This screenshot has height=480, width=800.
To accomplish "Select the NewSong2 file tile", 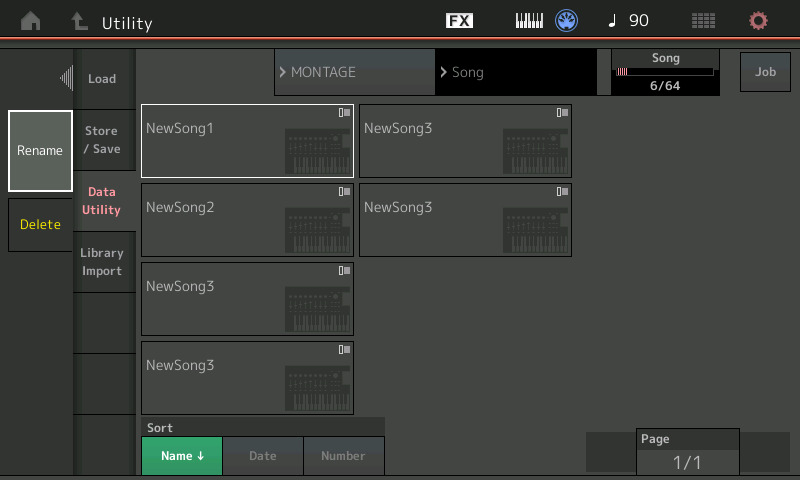I will pos(247,220).
